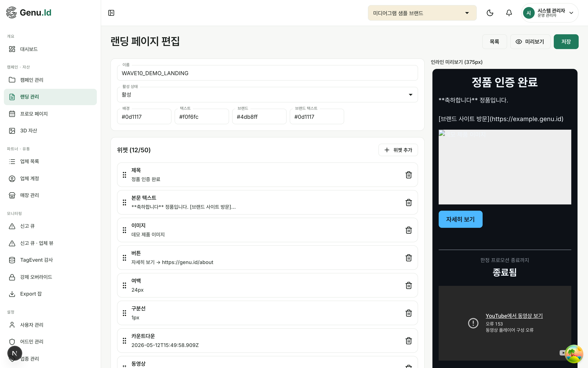Click the 버튼 widget drag handle
588x368 pixels.
[x=124, y=258]
